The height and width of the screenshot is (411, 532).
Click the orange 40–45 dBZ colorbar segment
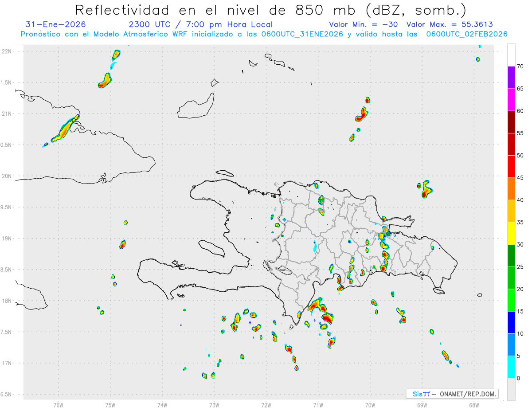(x=511, y=189)
